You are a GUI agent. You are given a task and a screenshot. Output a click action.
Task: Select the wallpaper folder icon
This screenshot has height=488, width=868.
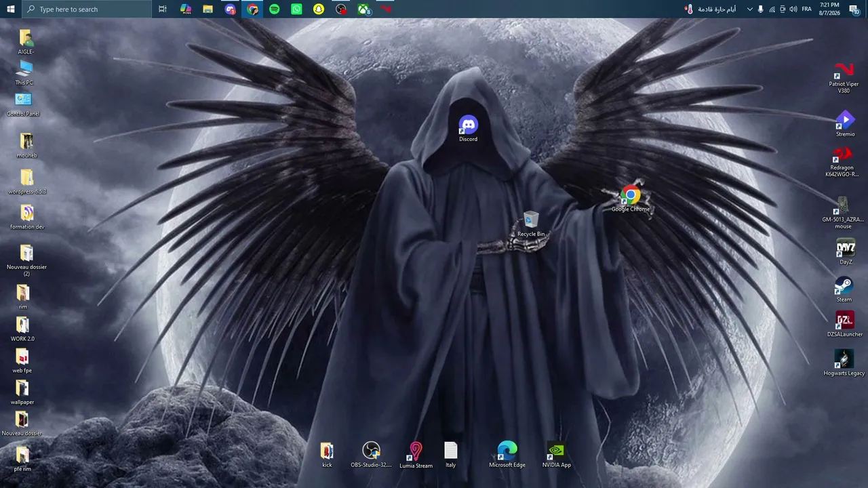(22, 392)
